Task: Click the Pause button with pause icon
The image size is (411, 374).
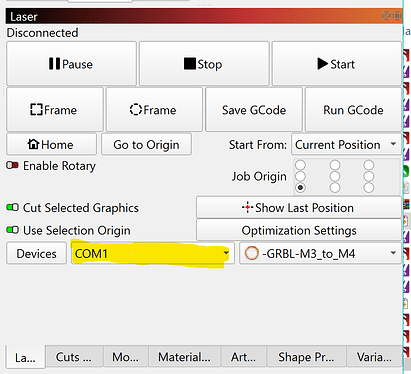Action: click(71, 63)
